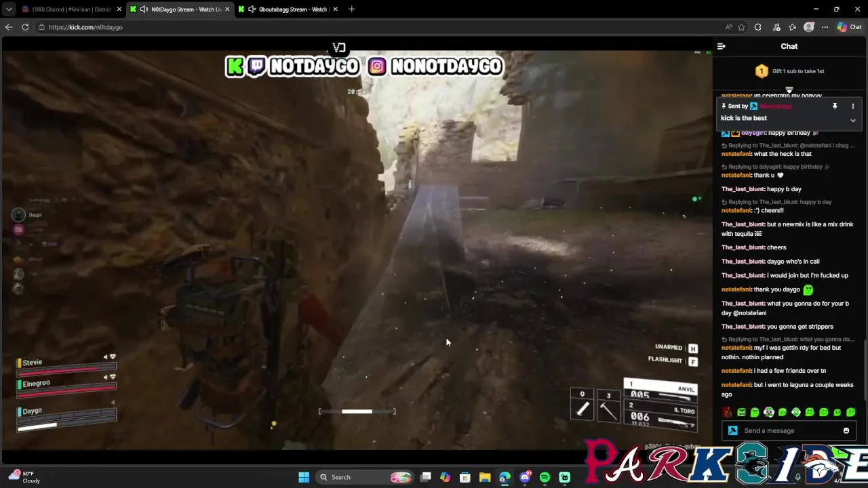Launch Copilot from the taskbar
This screenshot has height=488, width=868.
coord(445,477)
